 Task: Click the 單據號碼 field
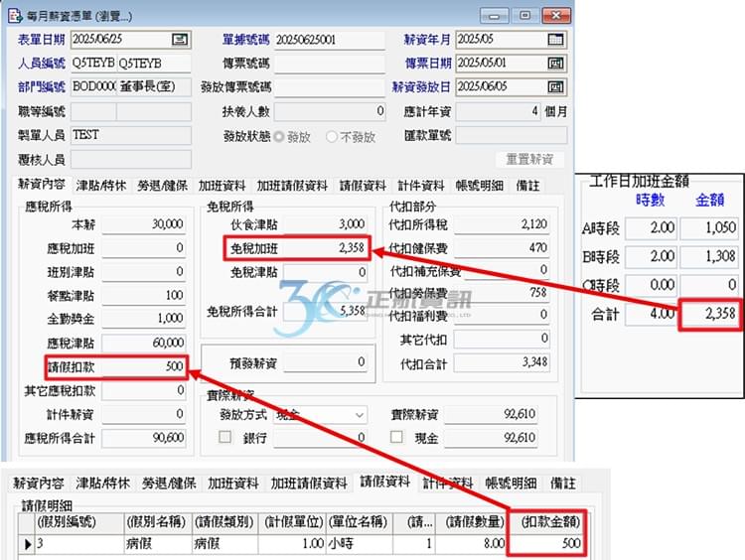(x=329, y=40)
